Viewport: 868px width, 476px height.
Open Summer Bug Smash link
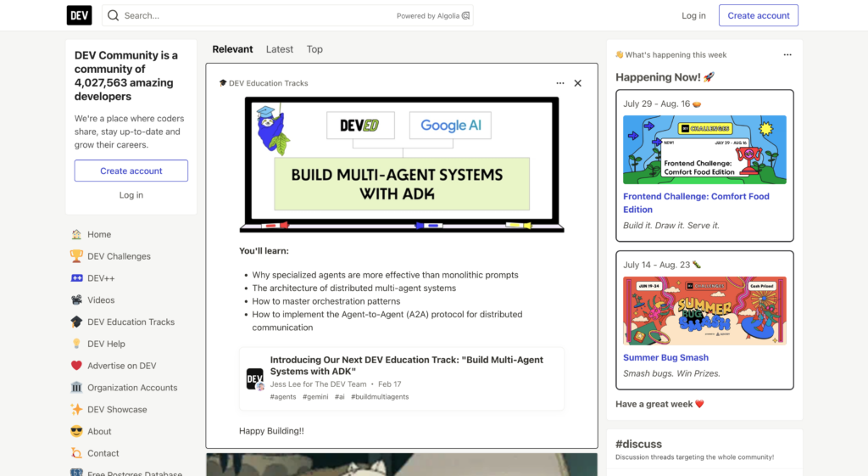[666, 357]
